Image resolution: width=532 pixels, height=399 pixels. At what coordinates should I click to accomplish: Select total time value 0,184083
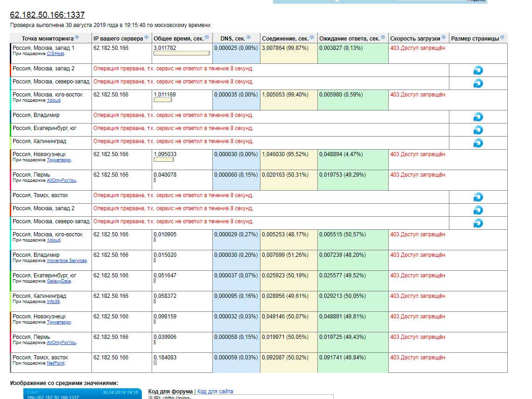165,358
